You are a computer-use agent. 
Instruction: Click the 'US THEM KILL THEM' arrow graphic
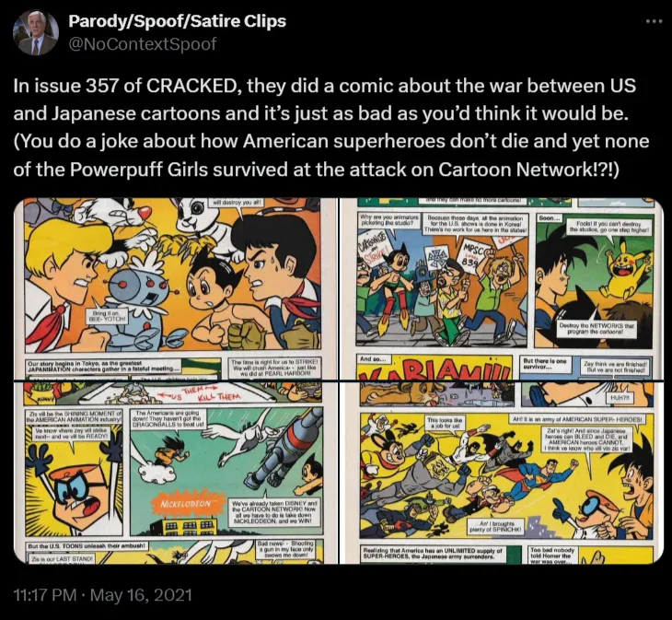pos(200,395)
